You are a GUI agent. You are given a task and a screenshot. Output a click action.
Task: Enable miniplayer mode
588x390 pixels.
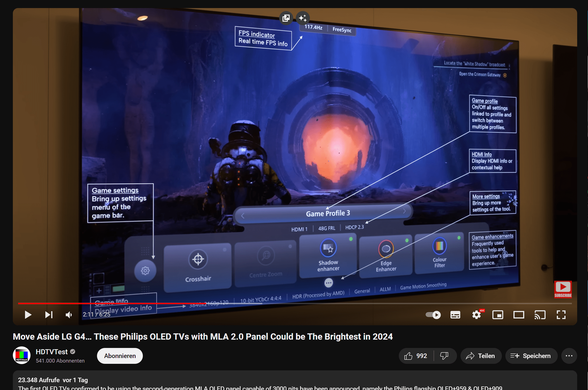(x=498, y=314)
